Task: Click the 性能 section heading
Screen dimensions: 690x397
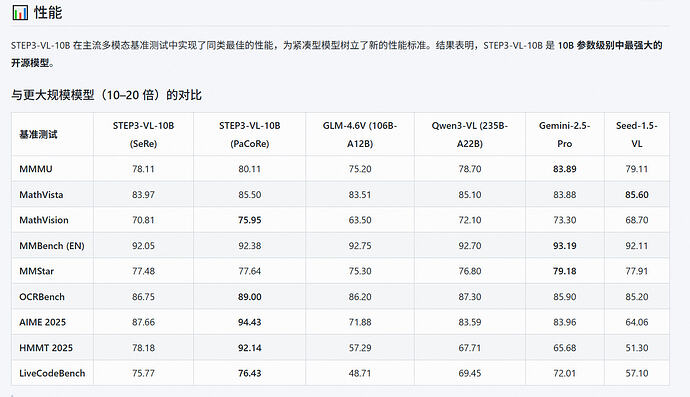Action: click(48, 12)
